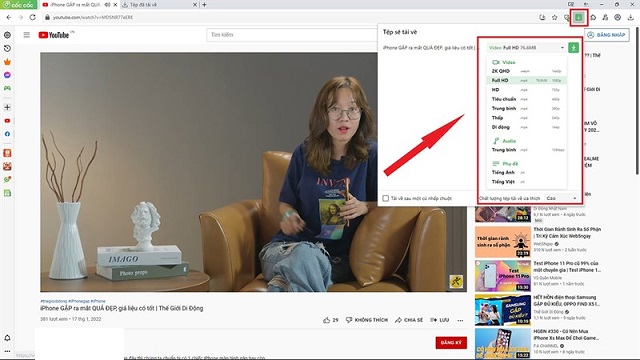Open preferred quality 'Cao' dropdown

[x=561, y=198]
